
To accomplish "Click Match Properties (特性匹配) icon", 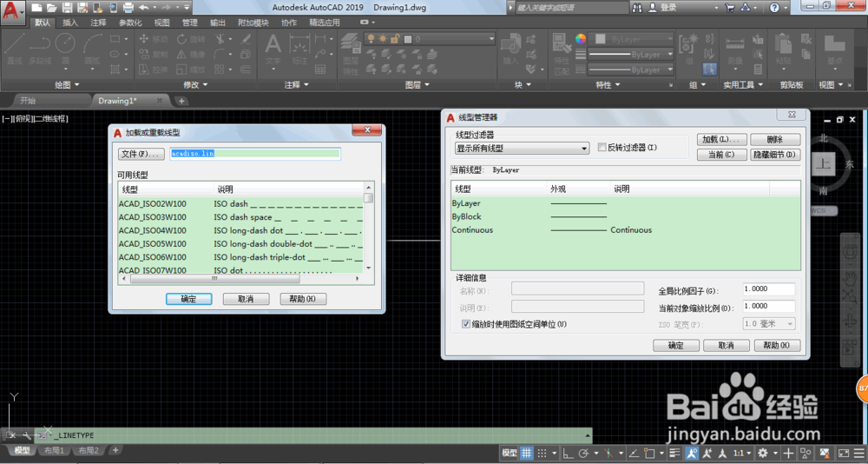I will click(x=562, y=54).
